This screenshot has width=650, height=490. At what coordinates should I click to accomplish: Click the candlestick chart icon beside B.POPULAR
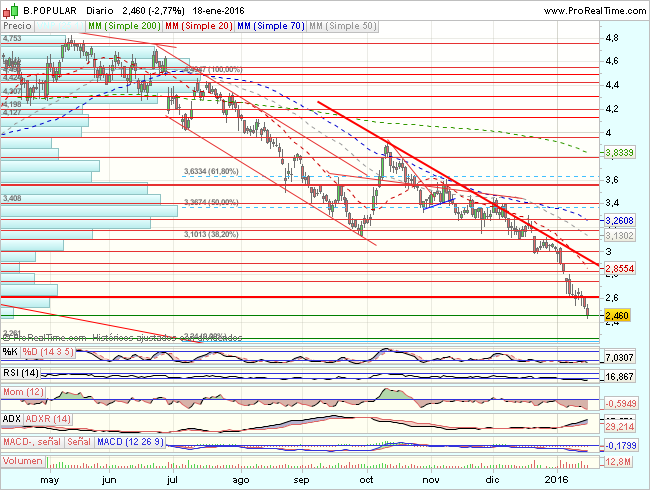[11, 10]
